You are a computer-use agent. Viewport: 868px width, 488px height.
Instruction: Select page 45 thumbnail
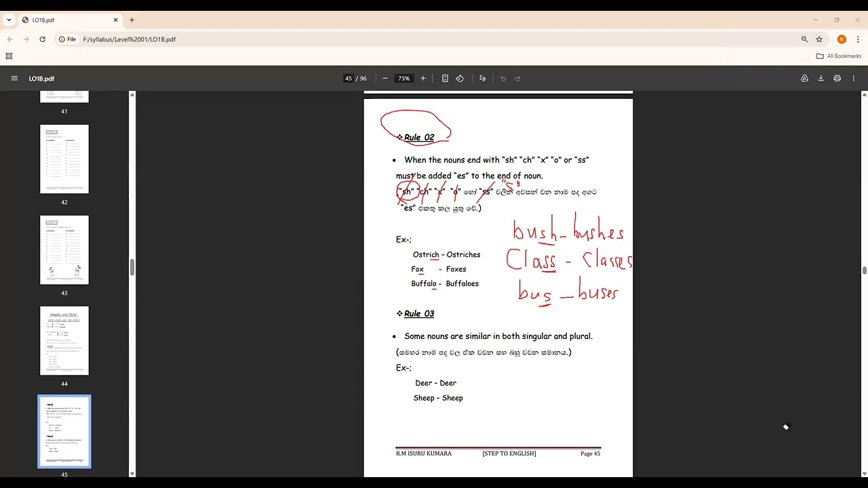tap(64, 432)
